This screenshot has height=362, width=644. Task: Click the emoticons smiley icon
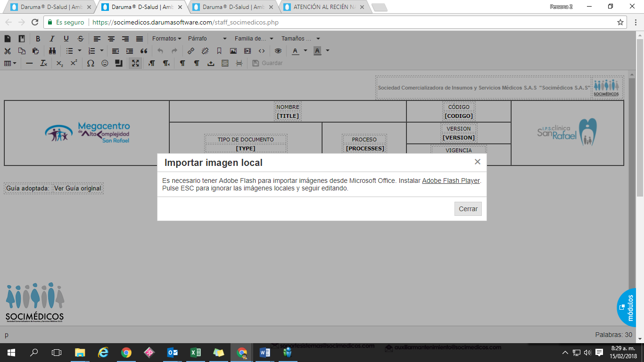[x=105, y=63]
